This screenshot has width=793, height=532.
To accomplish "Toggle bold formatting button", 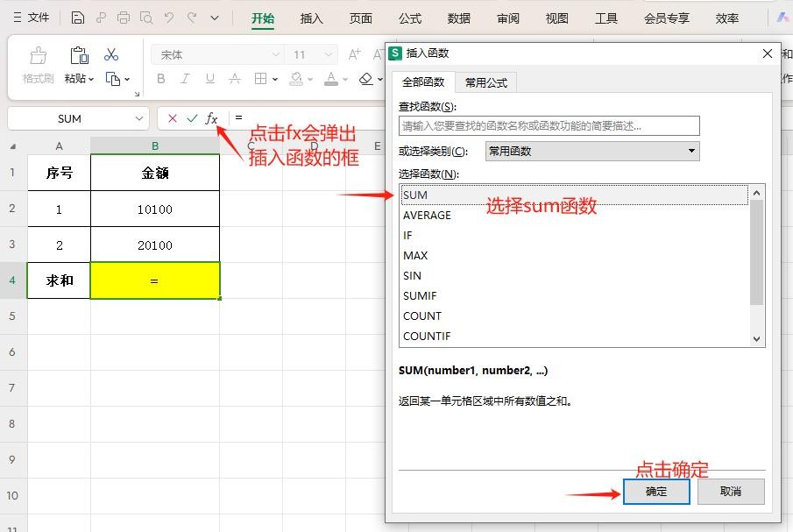I will point(160,79).
